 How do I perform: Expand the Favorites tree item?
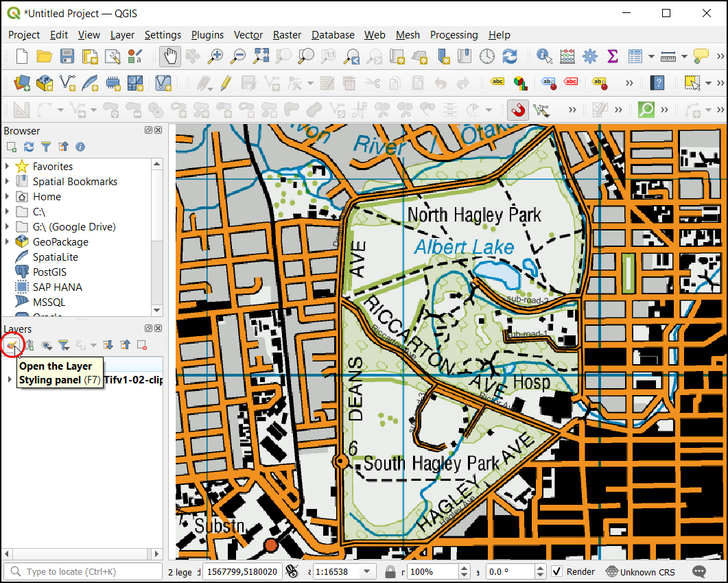(x=8, y=167)
